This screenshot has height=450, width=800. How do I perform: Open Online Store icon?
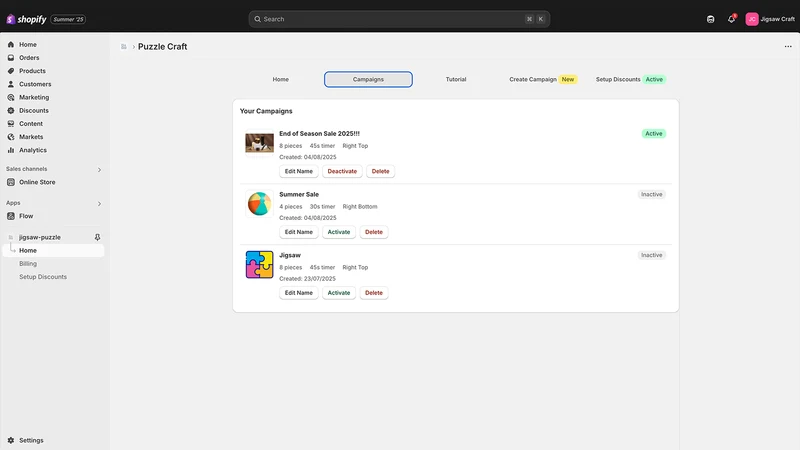point(11,182)
